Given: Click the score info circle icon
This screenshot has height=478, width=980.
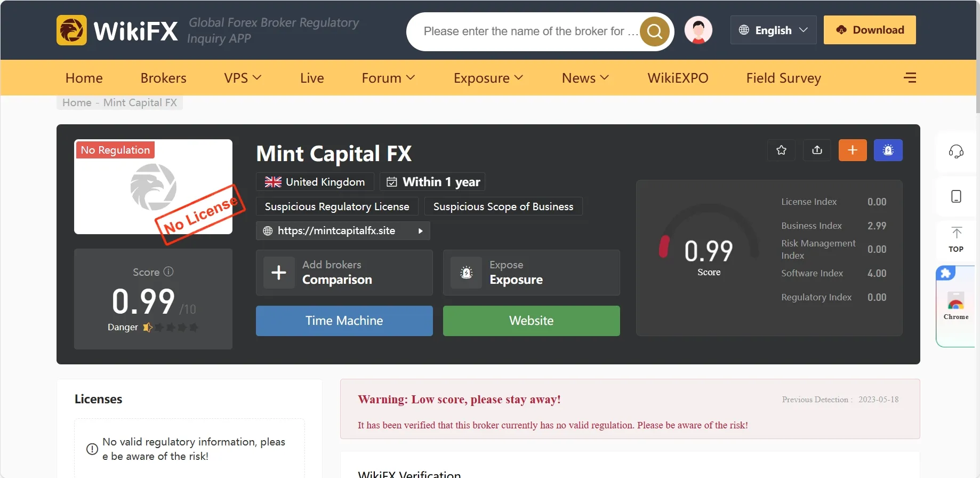Looking at the screenshot, I should tap(168, 272).
